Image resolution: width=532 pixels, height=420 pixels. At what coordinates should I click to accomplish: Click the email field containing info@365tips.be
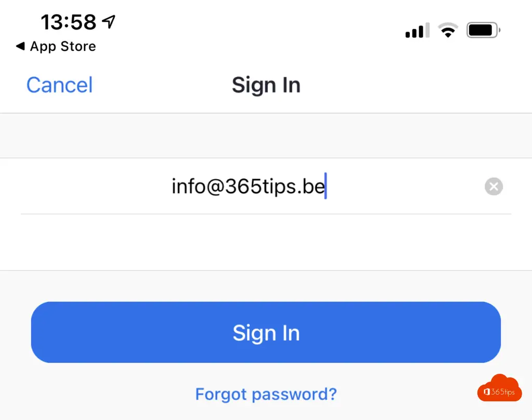pyautogui.click(x=248, y=186)
